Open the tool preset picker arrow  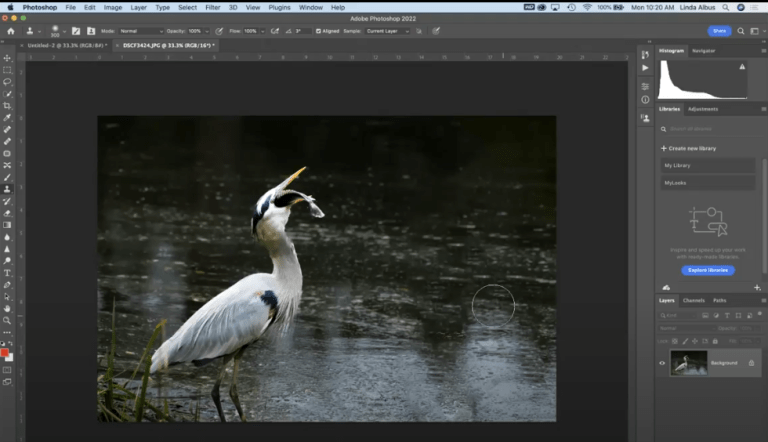(39, 31)
